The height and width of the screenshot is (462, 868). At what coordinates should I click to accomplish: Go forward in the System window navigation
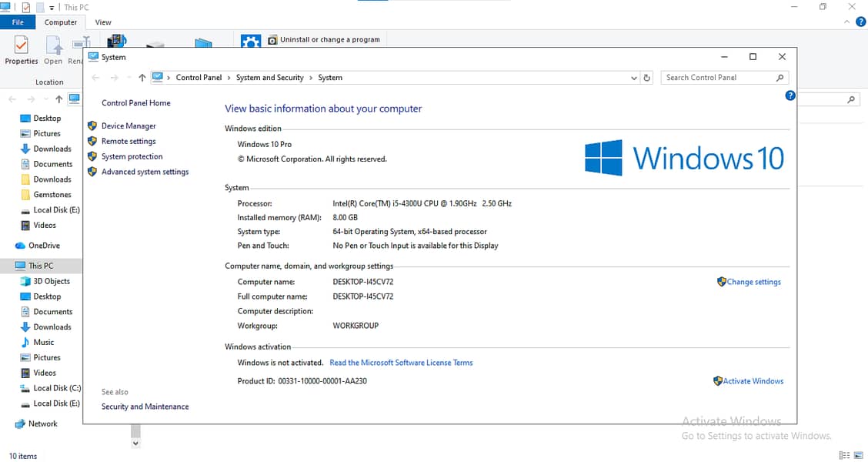114,78
